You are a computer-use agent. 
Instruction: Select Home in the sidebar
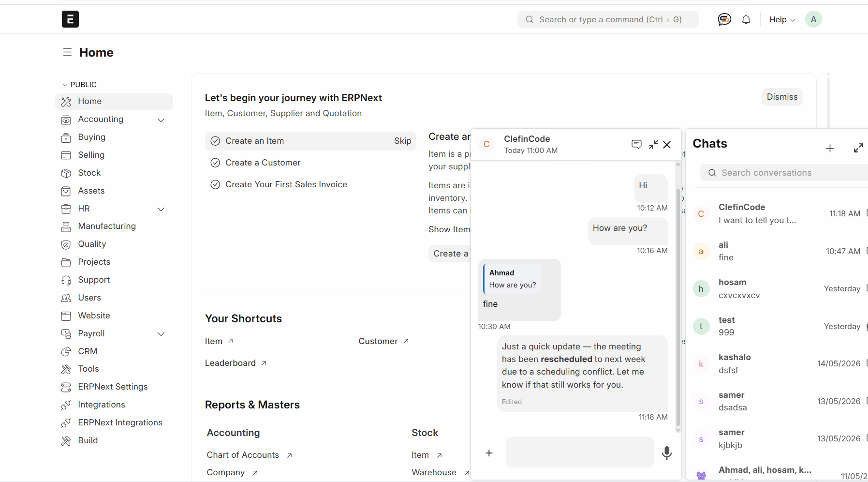click(x=114, y=101)
